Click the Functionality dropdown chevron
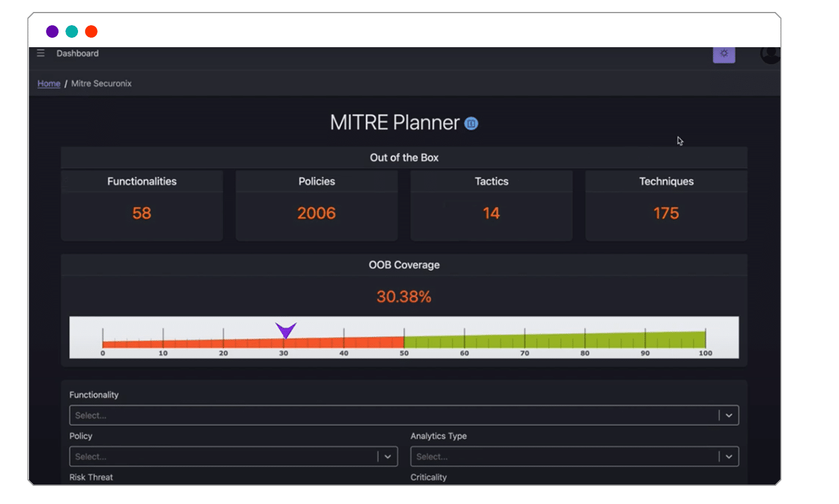This screenshot has height=504, width=839. click(x=729, y=415)
